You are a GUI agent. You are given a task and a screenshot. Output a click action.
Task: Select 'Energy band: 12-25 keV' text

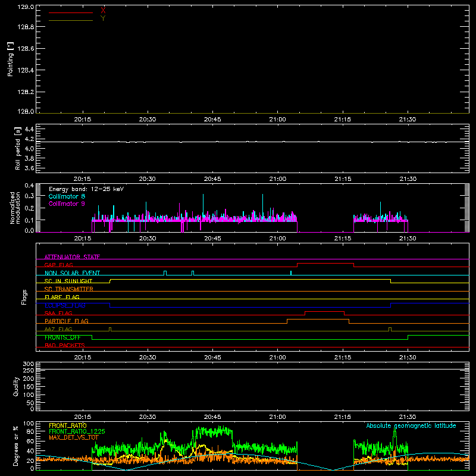[x=86, y=189]
